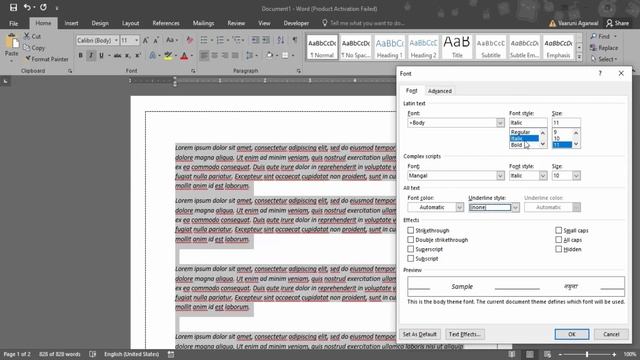Enable the All caps checkbox
Viewport: 640px width, 360px height.
point(558,240)
